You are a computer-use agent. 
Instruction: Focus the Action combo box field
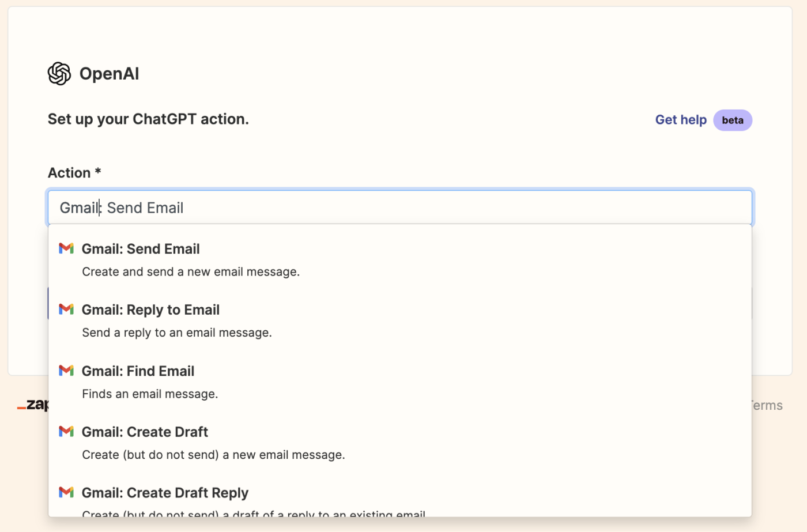click(x=400, y=207)
